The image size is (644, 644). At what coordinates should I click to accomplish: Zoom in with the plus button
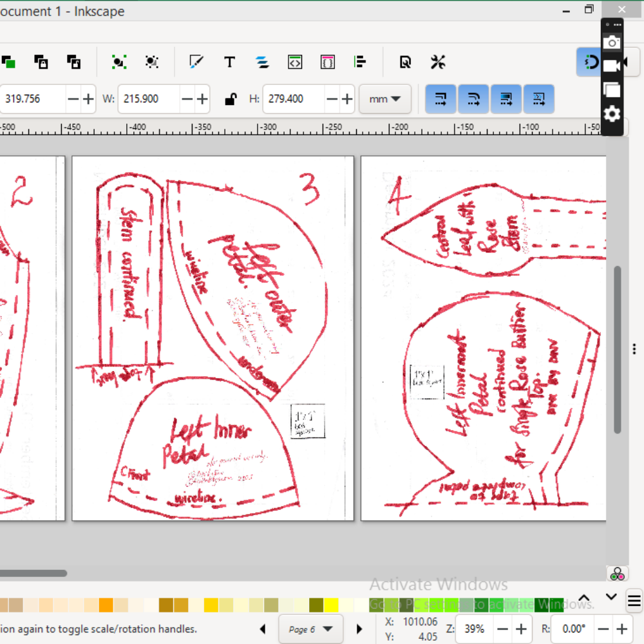click(x=521, y=629)
